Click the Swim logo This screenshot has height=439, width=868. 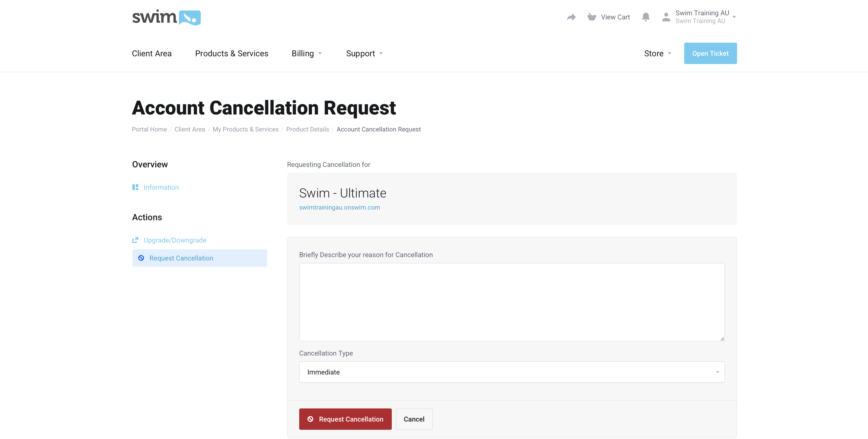point(167,17)
